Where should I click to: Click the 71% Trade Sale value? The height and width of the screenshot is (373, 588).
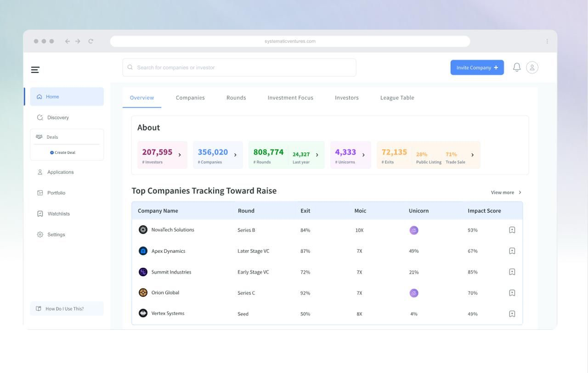[451, 155]
